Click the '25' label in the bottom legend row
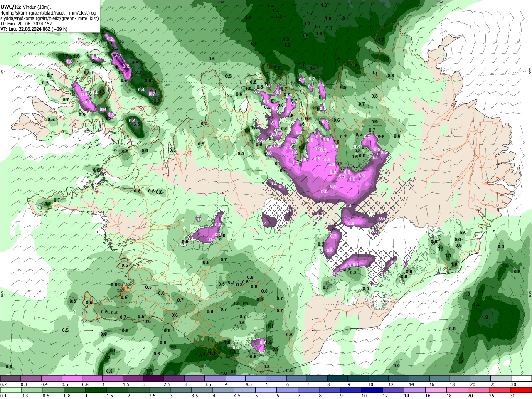 click(493, 396)
